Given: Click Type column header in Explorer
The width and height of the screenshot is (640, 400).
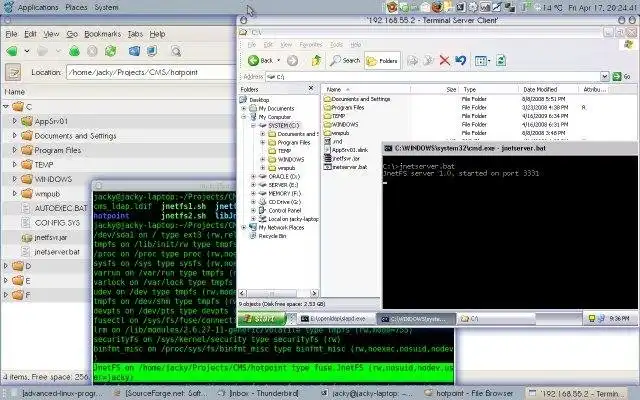Looking at the screenshot, I should pyautogui.click(x=489, y=89).
